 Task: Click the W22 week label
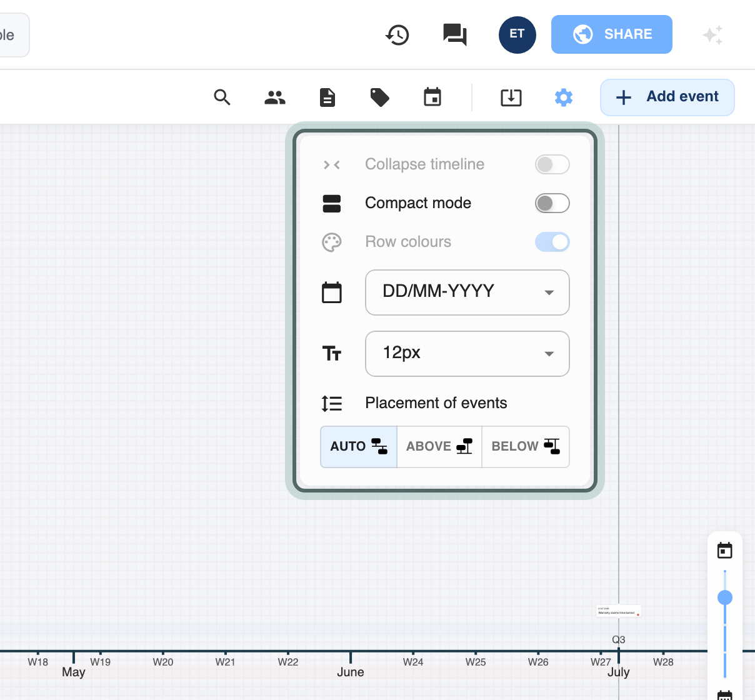[288, 662]
